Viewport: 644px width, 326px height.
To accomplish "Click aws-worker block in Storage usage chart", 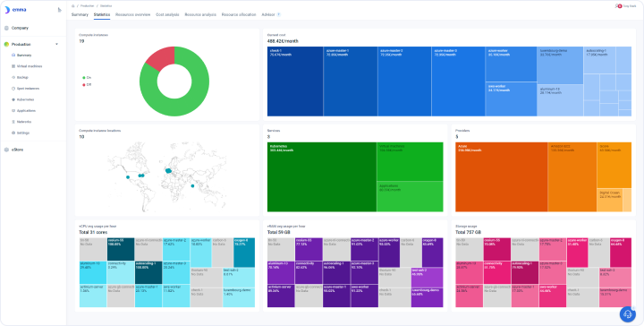I will click(553, 296).
